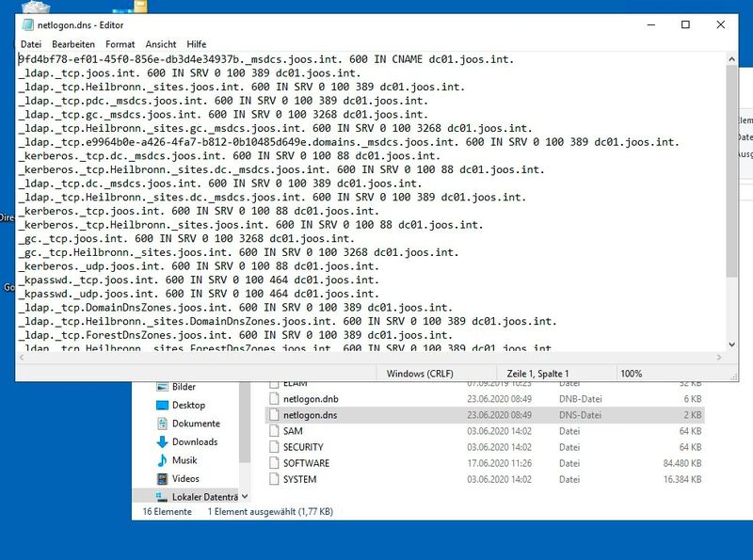The image size is (753, 560).
Task: Open the Format menu
Action: [x=119, y=42]
